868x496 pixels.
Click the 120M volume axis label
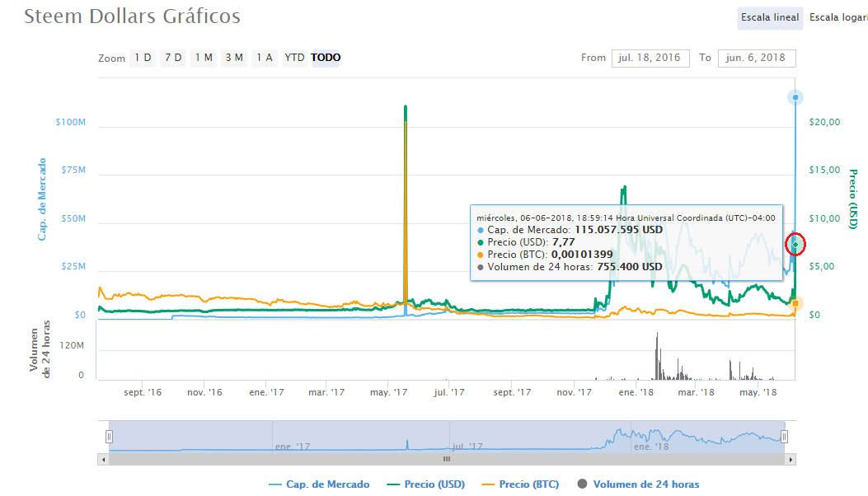click(72, 345)
